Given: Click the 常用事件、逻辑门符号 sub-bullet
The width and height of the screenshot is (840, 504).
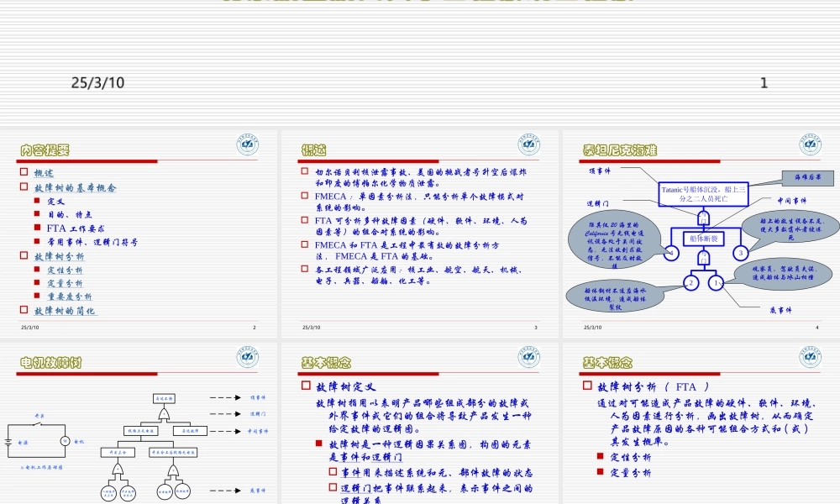Looking at the screenshot, I should click(x=92, y=242).
